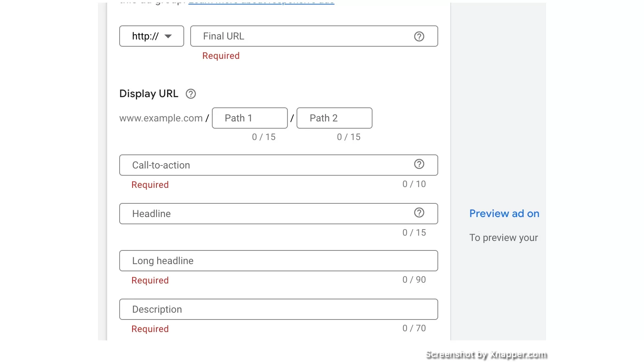The image size is (644, 362).
Task: Click the Required error under Final URL
Action: coord(221,56)
